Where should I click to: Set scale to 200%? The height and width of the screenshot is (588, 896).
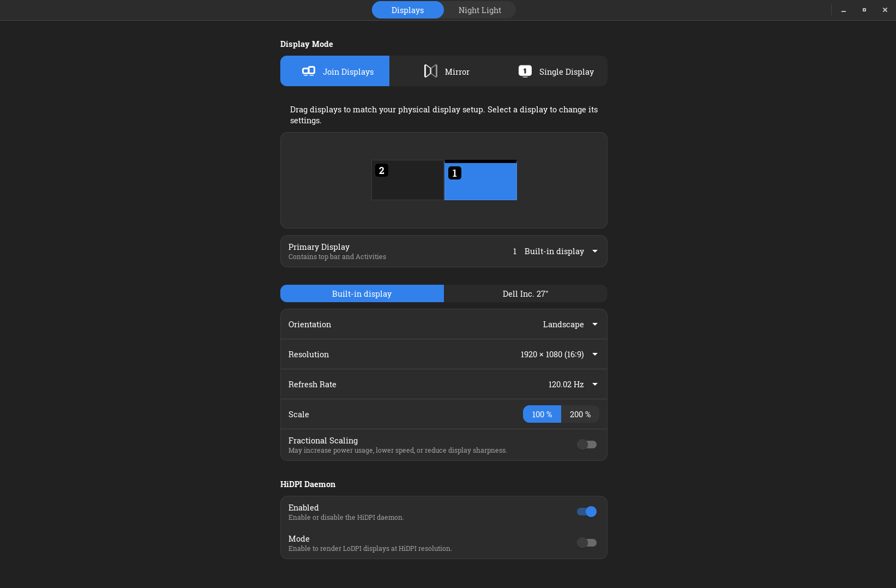coord(580,414)
